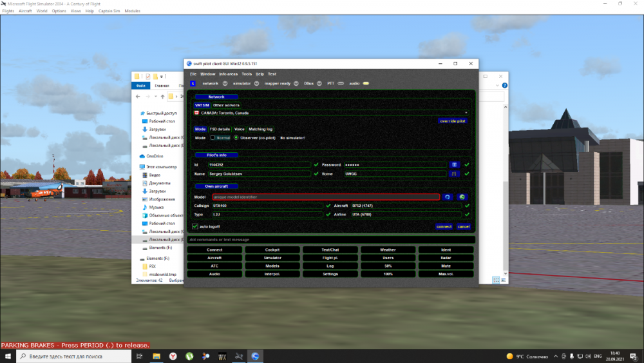Open the Info areas menu
Screen dimensions: 644x363
tap(228, 74)
